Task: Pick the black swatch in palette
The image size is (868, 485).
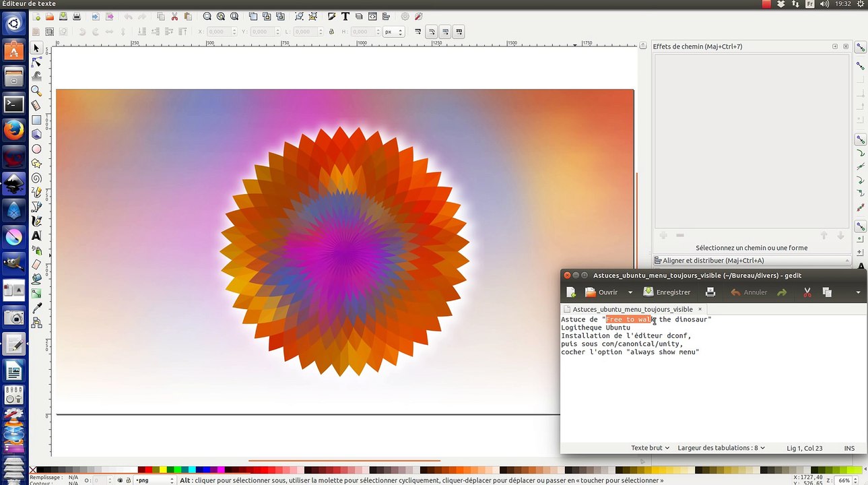Action: click(41, 470)
